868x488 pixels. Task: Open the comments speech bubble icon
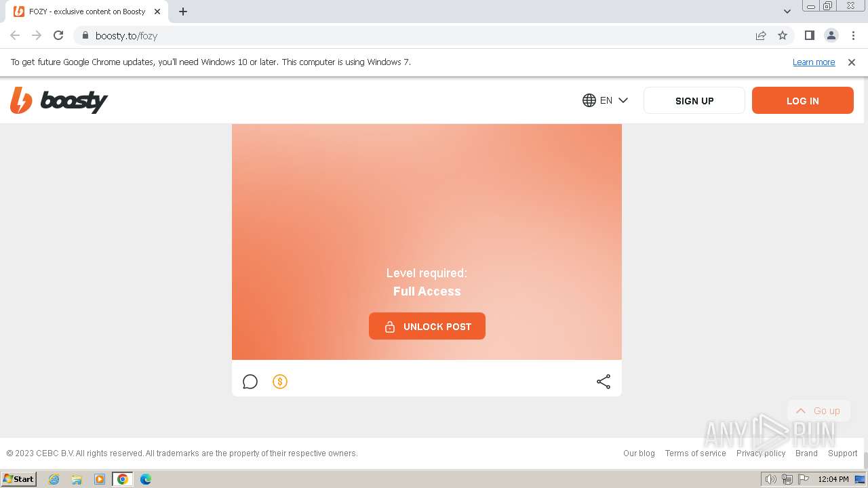coord(250,382)
